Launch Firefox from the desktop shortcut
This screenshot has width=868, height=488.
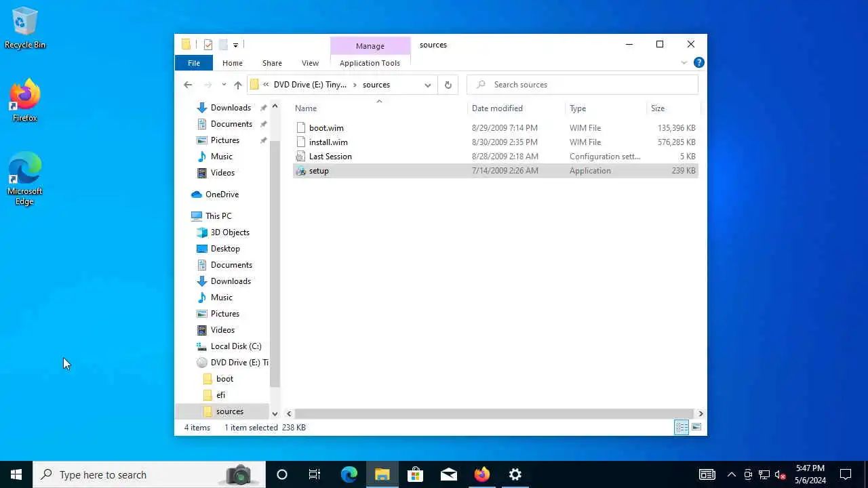[x=25, y=100]
